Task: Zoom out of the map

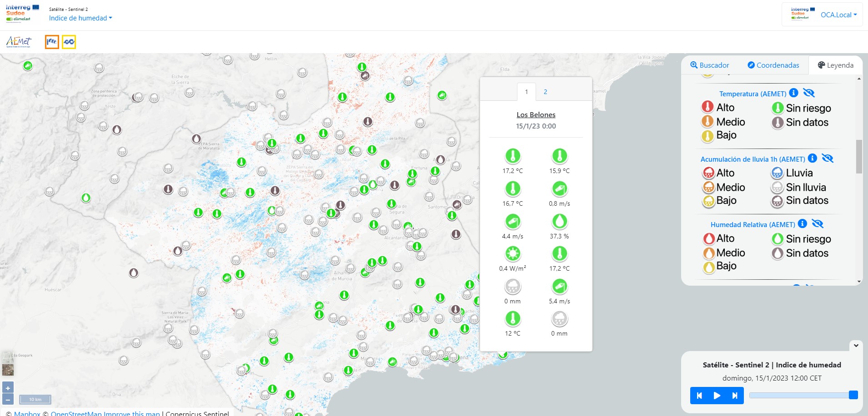Action: [8, 400]
